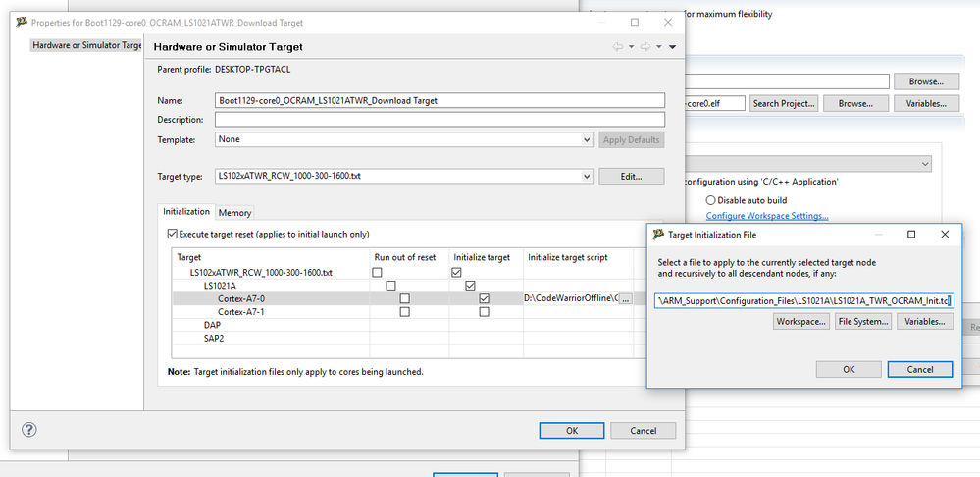Select Hardware or Simulator Target in left pane
The image size is (980, 477).
tap(87, 45)
